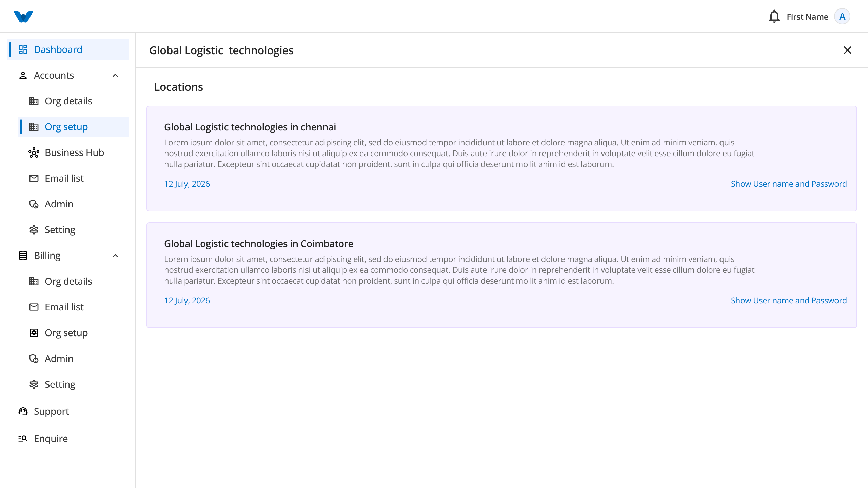
Task: Click the Billing receipt icon
Action: 23,256
